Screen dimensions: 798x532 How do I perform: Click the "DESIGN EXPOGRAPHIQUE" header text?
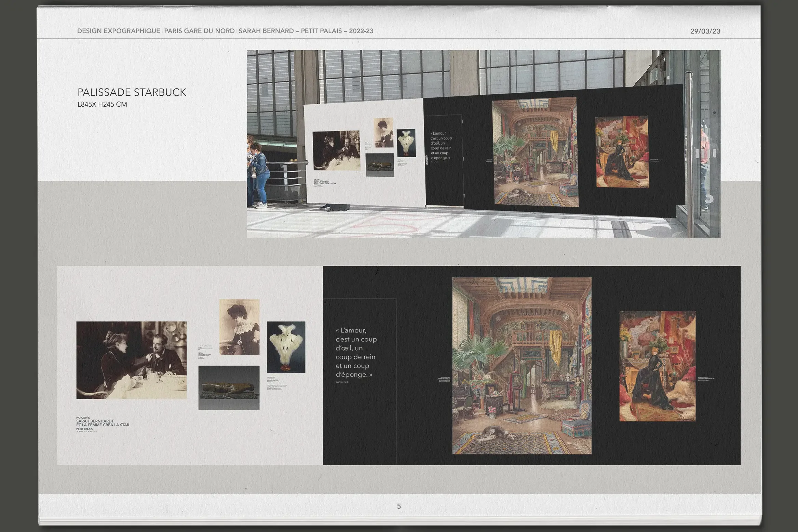pyautogui.click(x=119, y=31)
